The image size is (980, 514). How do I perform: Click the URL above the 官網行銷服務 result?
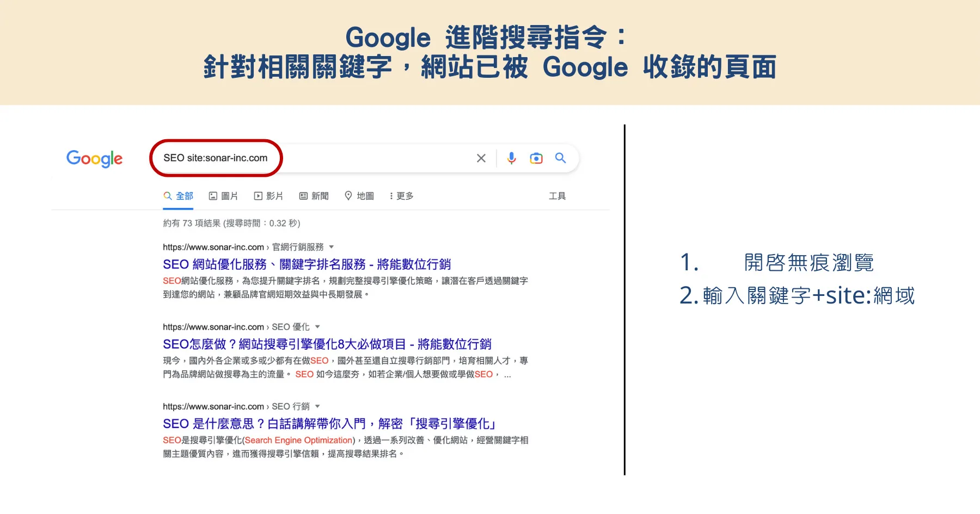point(213,247)
